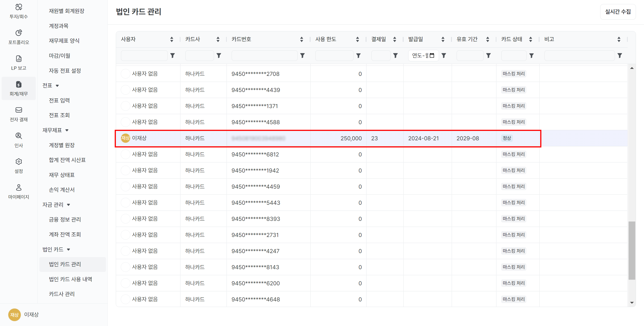Click the table vertical scrollbar thumb
The height and width of the screenshot is (326, 644).
pyautogui.click(x=632, y=250)
